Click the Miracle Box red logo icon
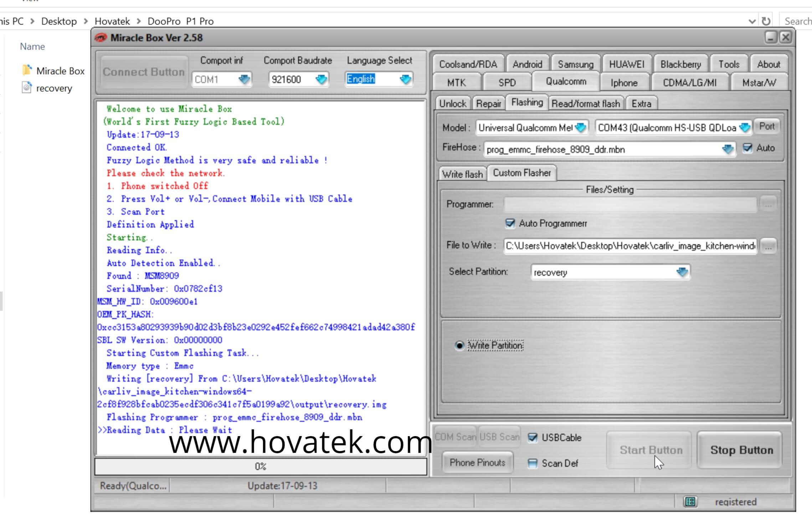Image resolution: width=812 pixels, height=516 pixels. [x=101, y=37]
